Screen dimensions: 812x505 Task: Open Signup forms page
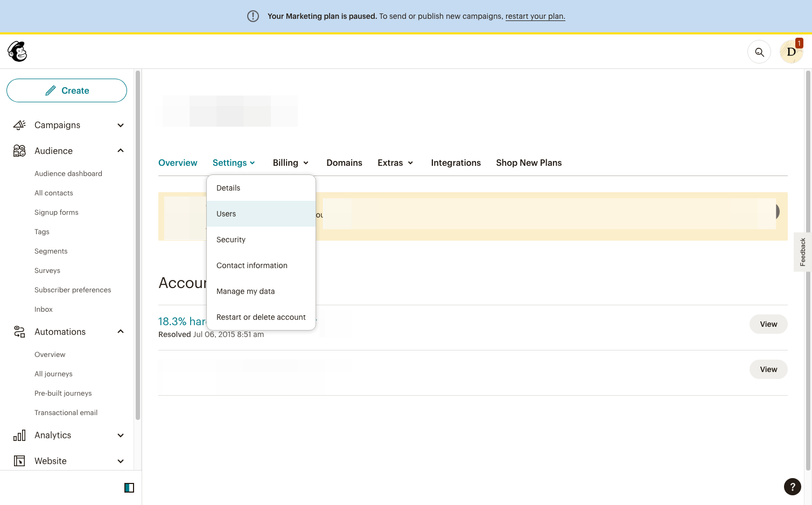[57, 212]
